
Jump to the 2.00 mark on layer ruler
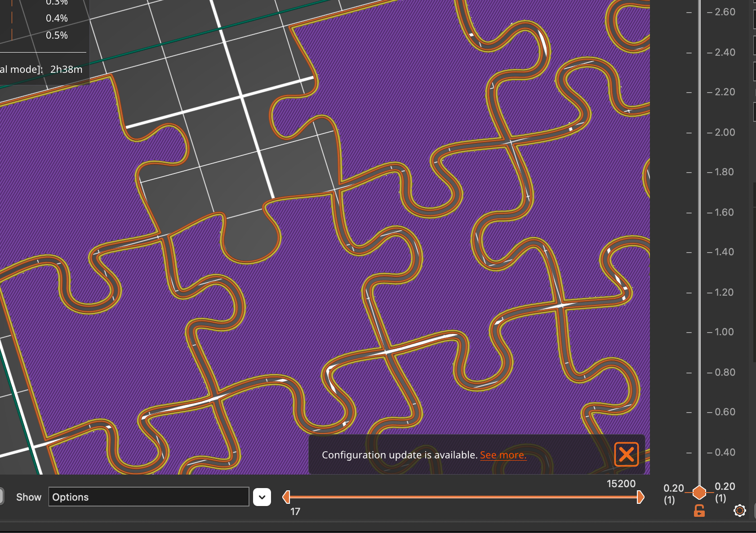[721, 132]
